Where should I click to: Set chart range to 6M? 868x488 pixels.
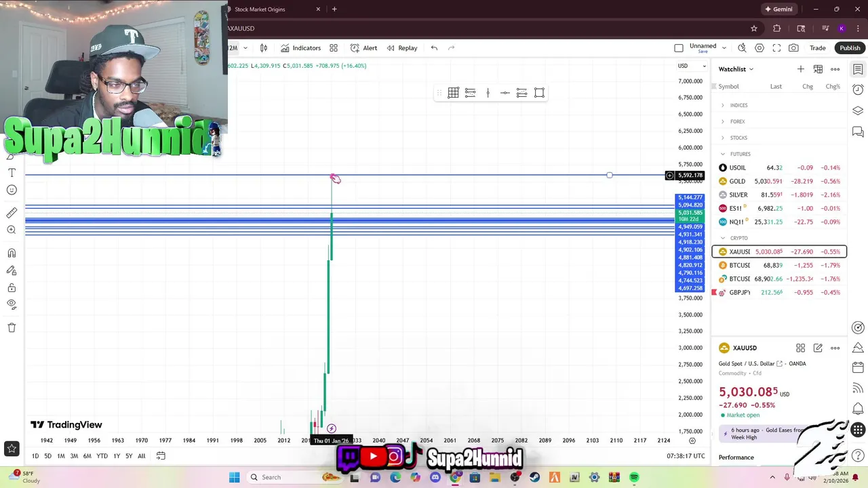tap(87, 456)
